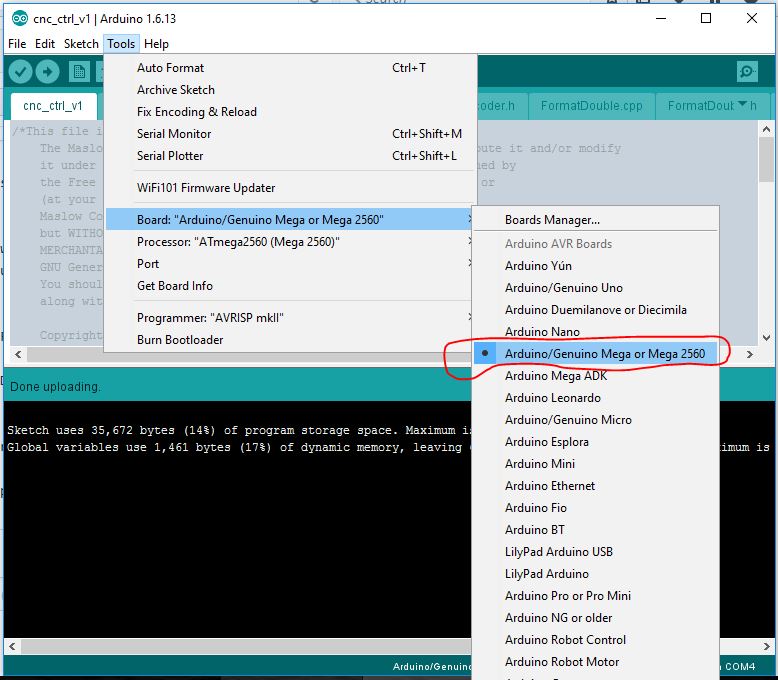Select Arduino Fio board
Viewport: 778px width, 680px height.
click(x=595, y=508)
